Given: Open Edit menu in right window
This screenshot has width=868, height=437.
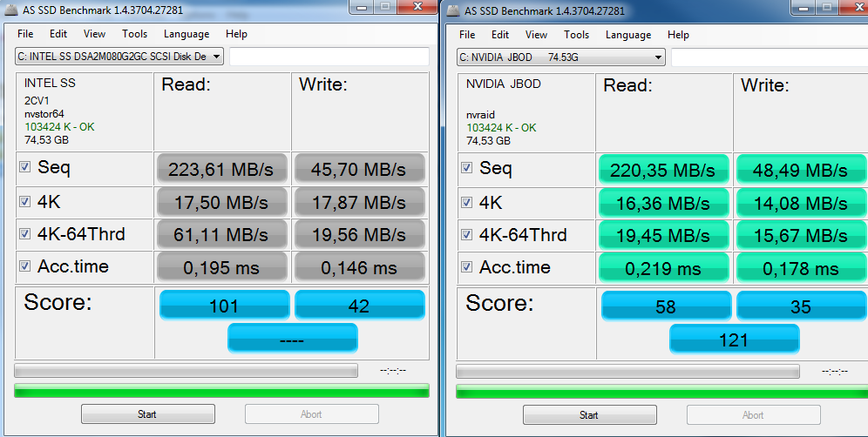Looking at the screenshot, I should (x=500, y=34).
